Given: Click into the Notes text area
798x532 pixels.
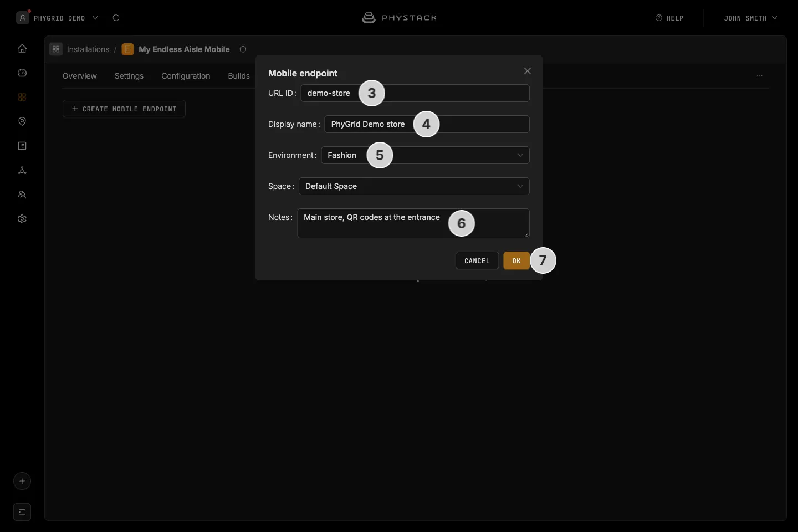Looking at the screenshot, I should pos(413,223).
